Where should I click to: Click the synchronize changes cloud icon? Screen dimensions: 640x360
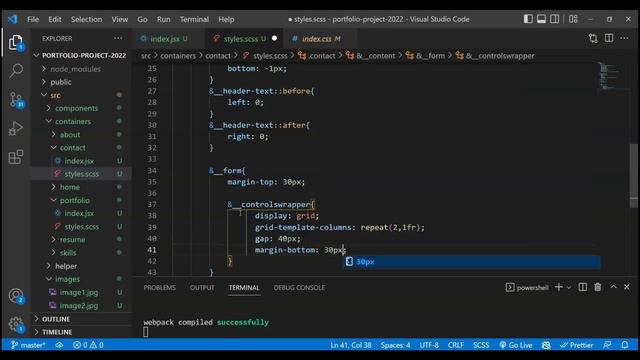[59, 345]
